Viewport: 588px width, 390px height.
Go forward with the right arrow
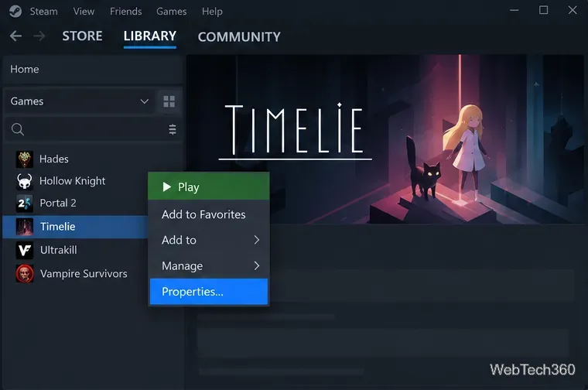click(x=39, y=36)
